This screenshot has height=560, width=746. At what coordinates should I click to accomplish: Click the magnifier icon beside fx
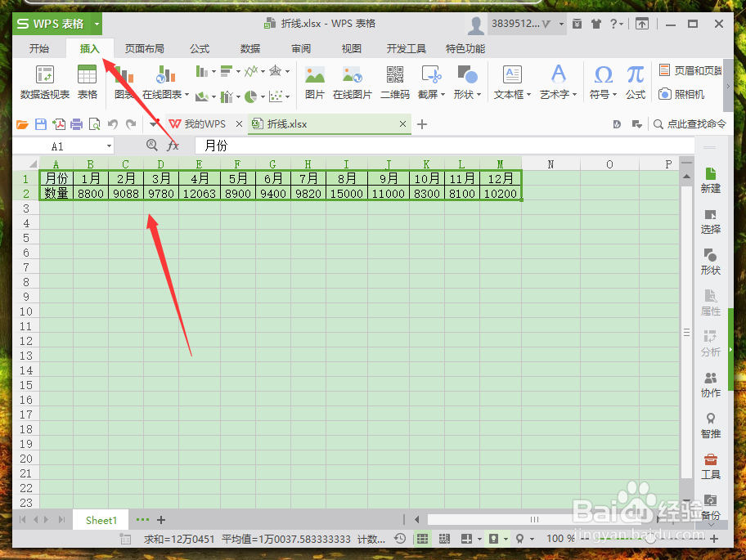click(x=152, y=145)
